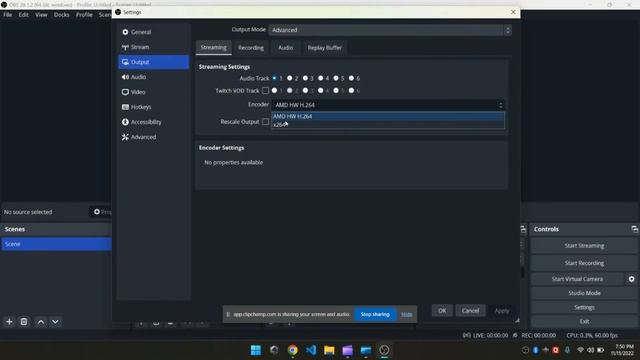Switch to the Audio tab
The height and width of the screenshot is (360, 640).
click(x=285, y=48)
